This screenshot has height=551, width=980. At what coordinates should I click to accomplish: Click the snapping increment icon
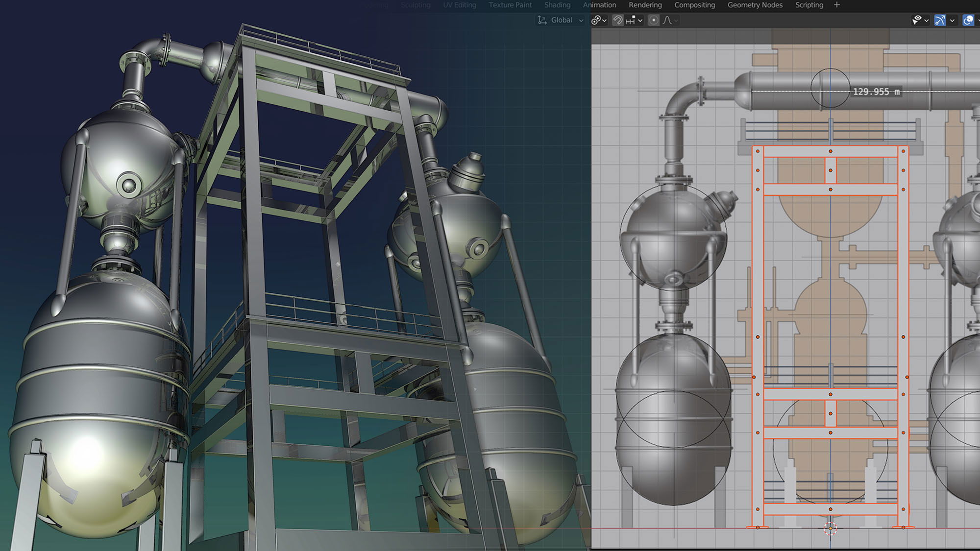point(631,20)
